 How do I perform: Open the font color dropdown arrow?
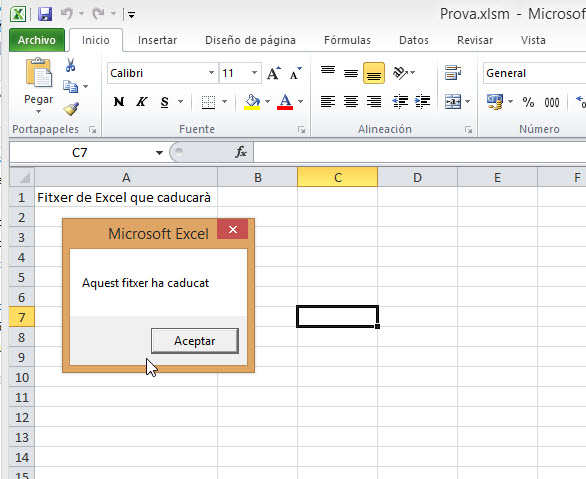coord(300,102)
